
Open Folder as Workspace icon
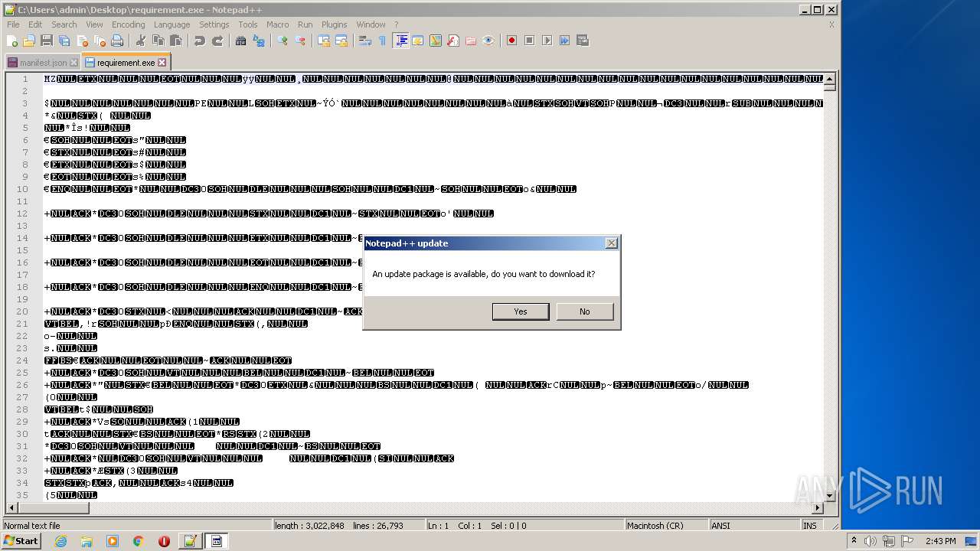pyautogui.click(x=471, y=41)
